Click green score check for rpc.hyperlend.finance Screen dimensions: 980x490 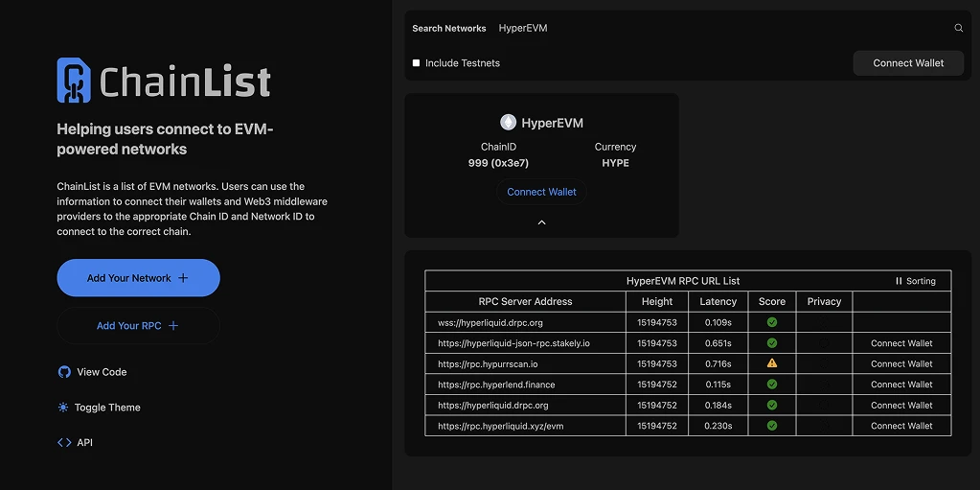tap(772, 385)
